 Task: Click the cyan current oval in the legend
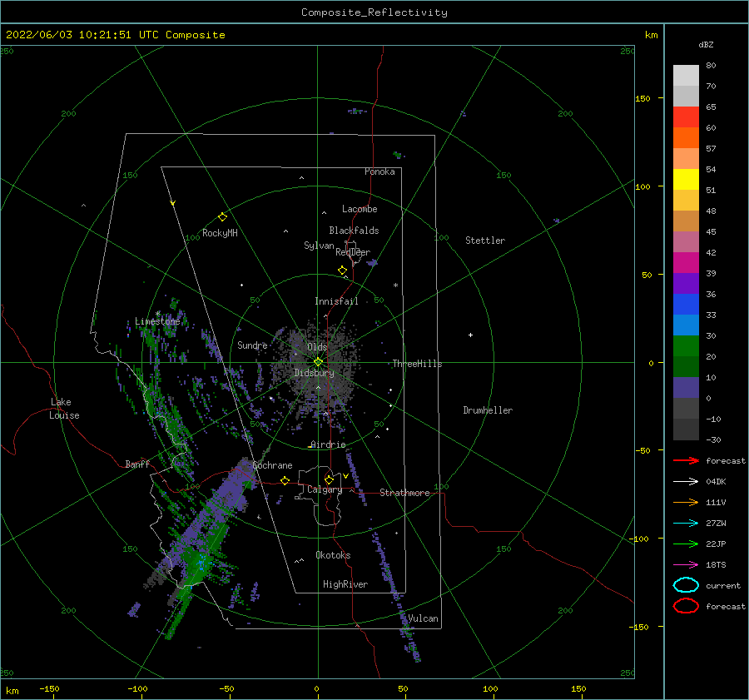[x=686, y=585]
